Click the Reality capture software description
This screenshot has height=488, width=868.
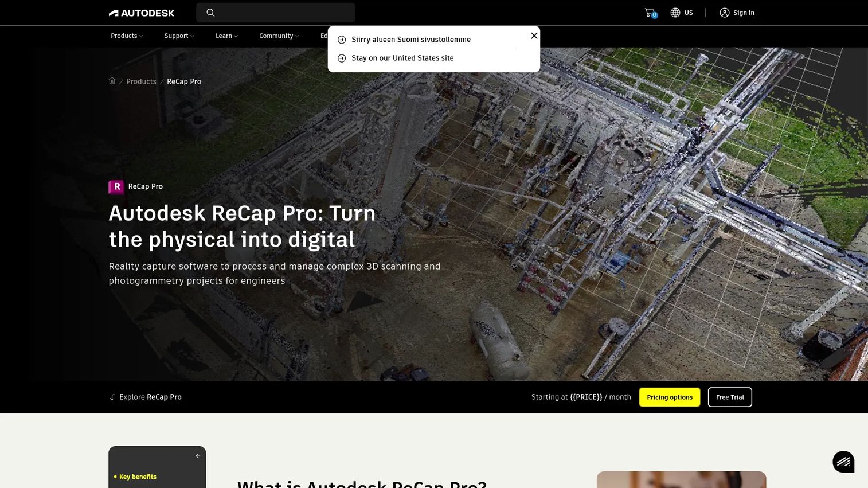click(275, 273)
